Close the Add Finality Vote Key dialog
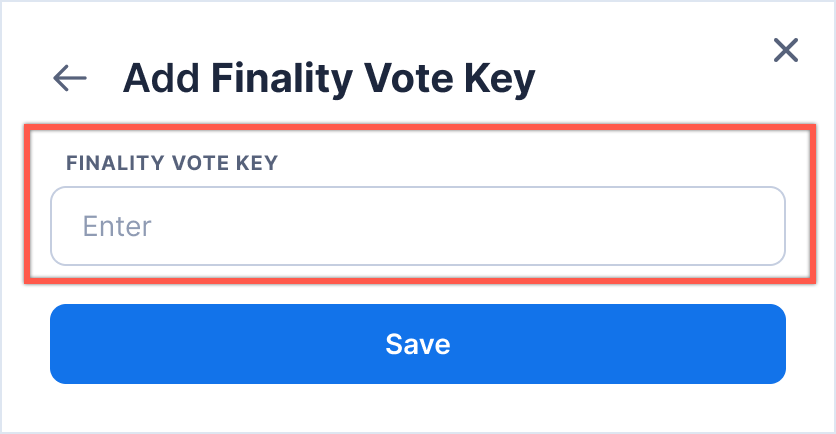 click(x=786, y=50)
